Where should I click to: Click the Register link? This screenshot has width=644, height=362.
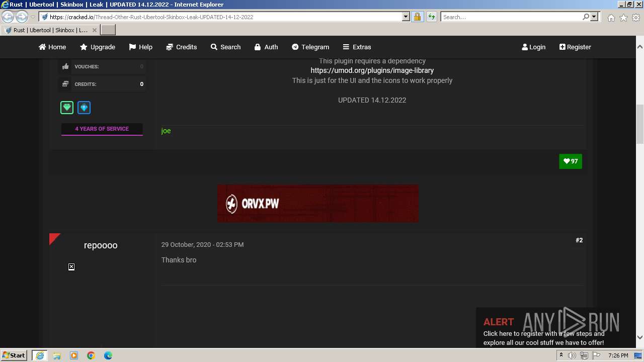(575, 47)
